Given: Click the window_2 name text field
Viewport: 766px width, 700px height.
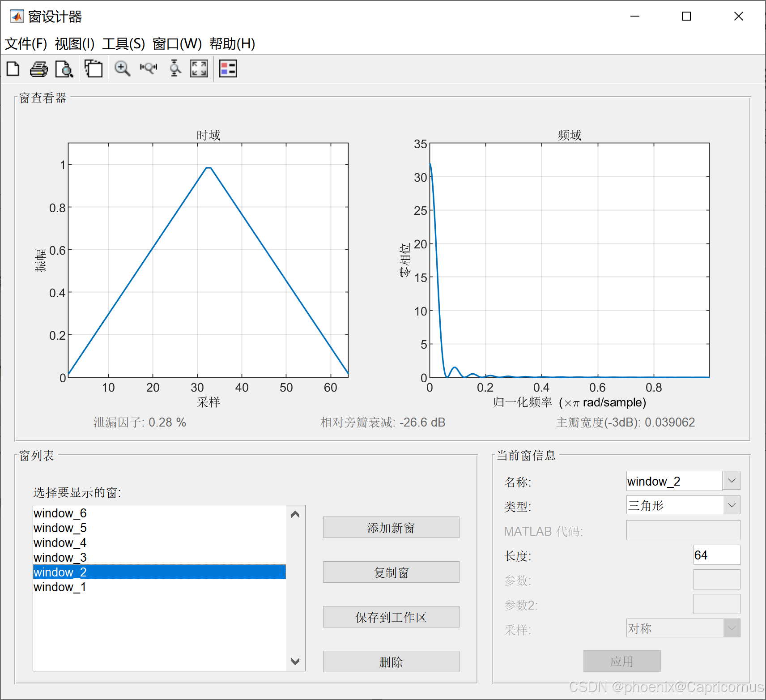Looking at the screenshot, I should point(674,481).
